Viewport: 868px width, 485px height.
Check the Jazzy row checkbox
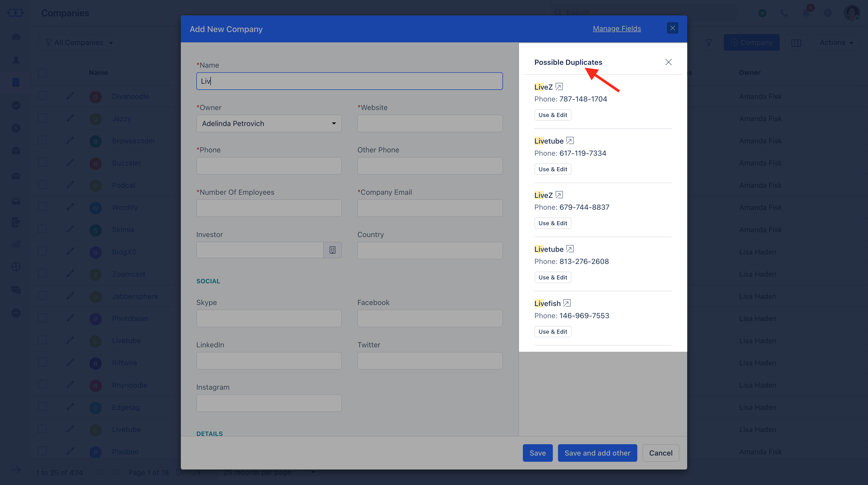click(42, 118)
